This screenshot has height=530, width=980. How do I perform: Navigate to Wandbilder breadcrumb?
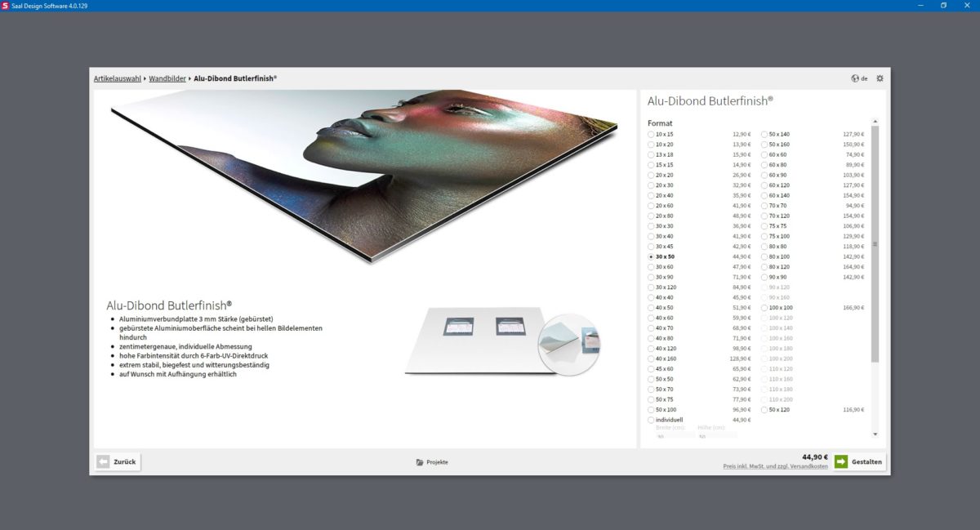(167, 78)
